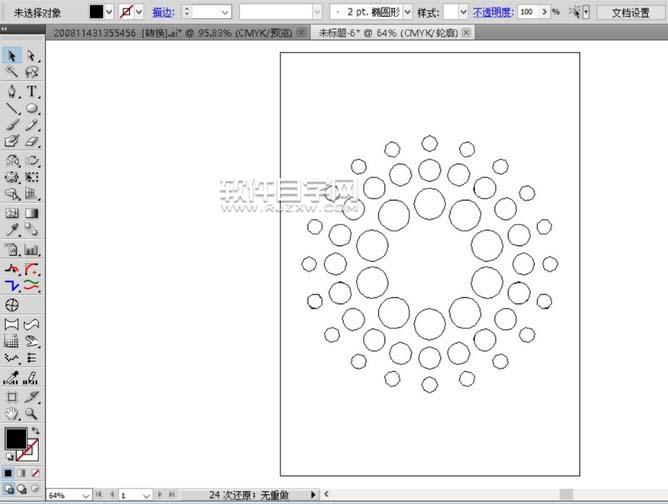Open the 描边 stroke panel link
Screen dimensions: 668x504
click(161, 12)
